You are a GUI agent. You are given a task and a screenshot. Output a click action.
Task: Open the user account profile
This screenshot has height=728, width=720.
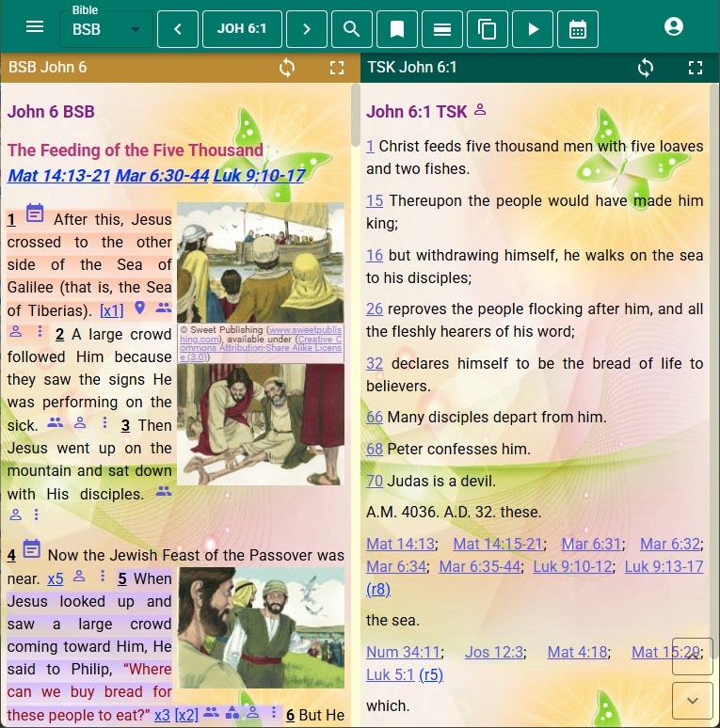673,27
